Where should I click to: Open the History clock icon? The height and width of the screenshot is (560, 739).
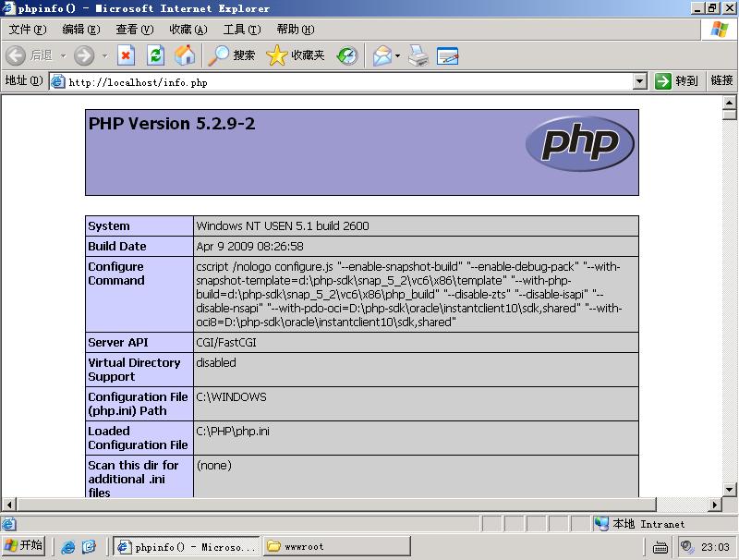point(347,55)
